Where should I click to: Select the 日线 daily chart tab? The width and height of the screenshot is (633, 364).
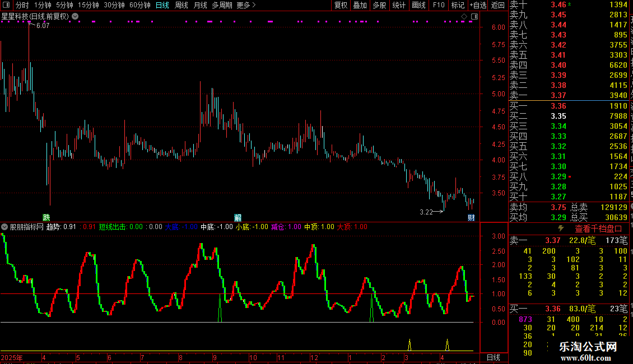[162, 5]
